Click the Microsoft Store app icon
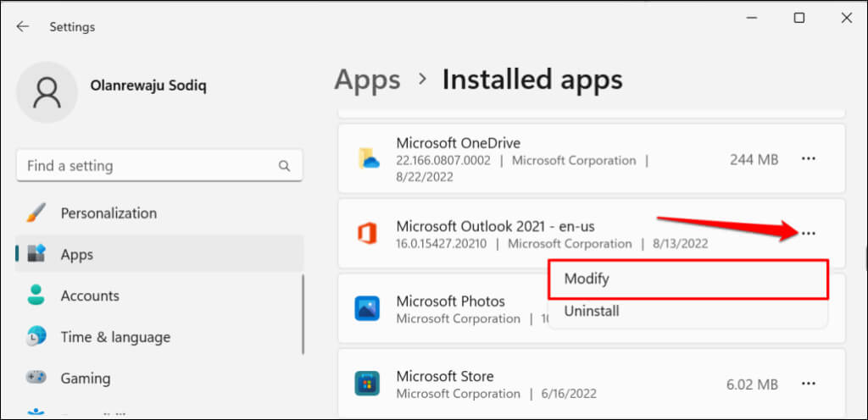The width and height of the screenshot is (868, 420). click(x=368, y=384)
